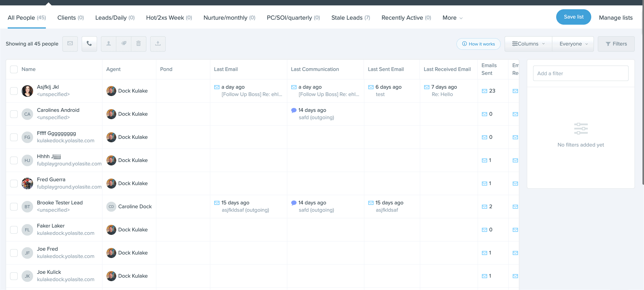Sort by Last Sent Email column header
Screen dimensions: 644x290
386,69
